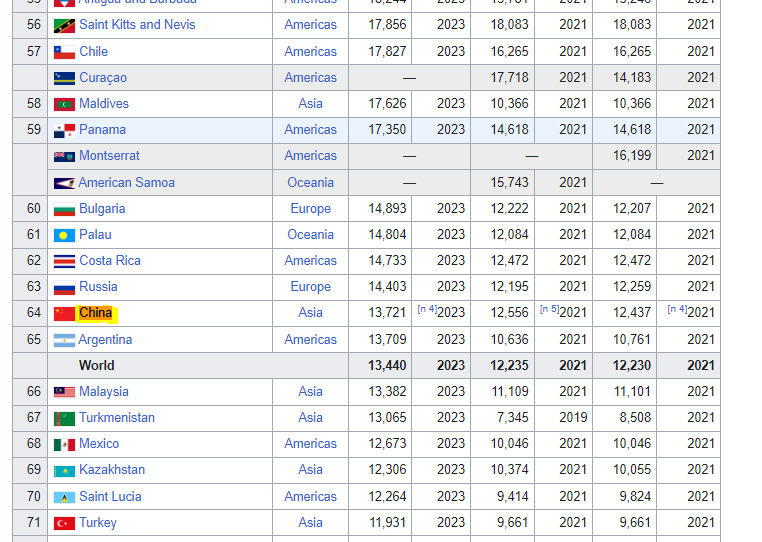This screenshot has width=762, height=542.
Task: Click the Kazakhstan flag icon
Action: coord(64,471)
